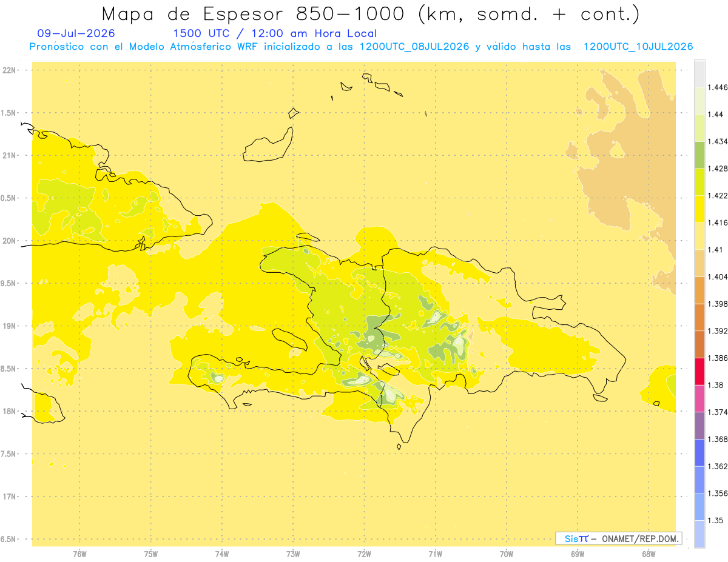Click the '9.5N' latitude axis label
This screenshot has height=562, width=728.
coord(9,283)
